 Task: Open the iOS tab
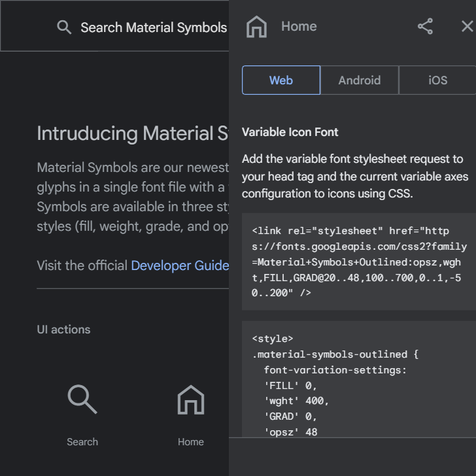pos(437,80)
